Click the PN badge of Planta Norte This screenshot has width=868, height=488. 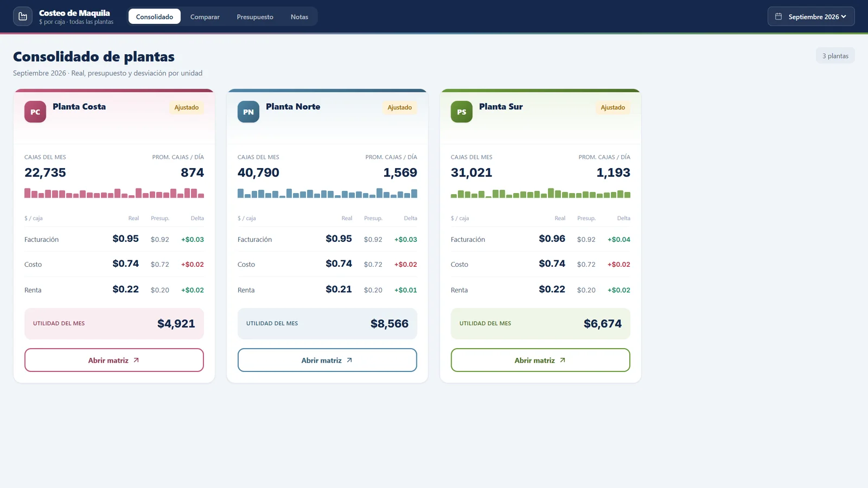(248, 112)
